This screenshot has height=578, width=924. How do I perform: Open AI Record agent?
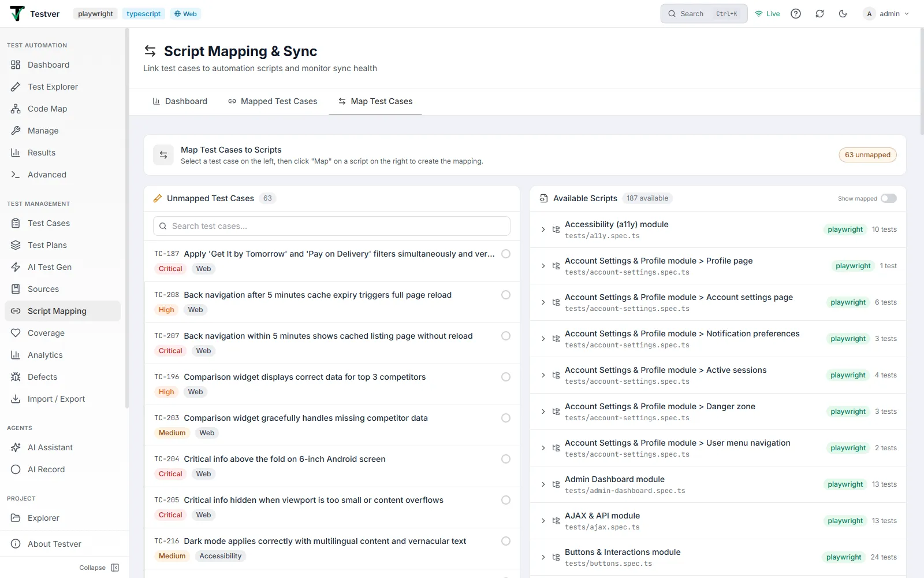tap(62, 469)
